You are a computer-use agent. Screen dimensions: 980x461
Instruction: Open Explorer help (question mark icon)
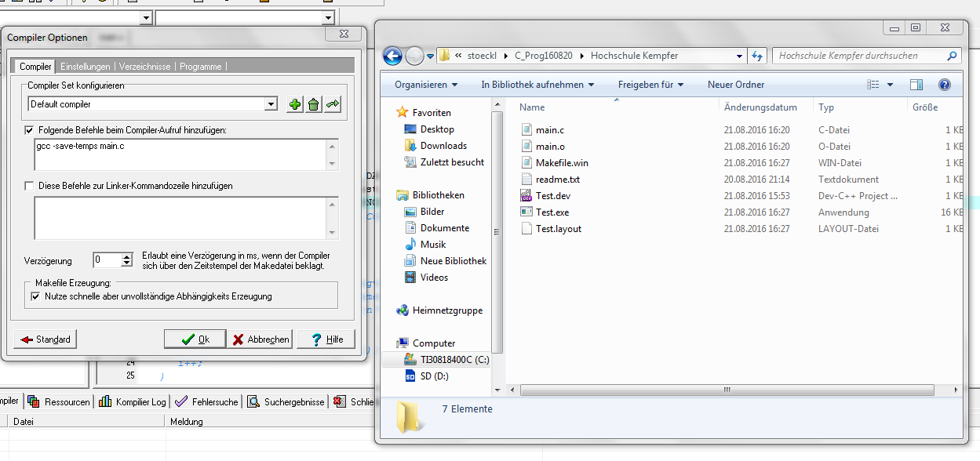click(x=945, y=85)
